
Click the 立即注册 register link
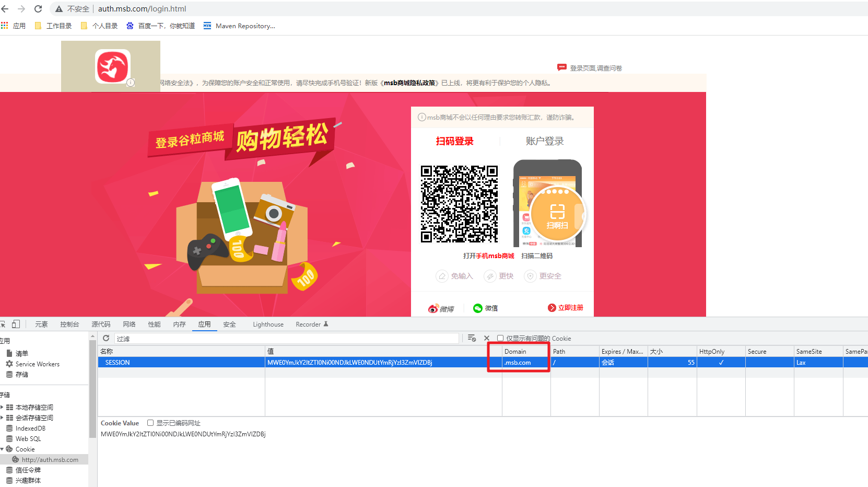click(x=566, y=308)
